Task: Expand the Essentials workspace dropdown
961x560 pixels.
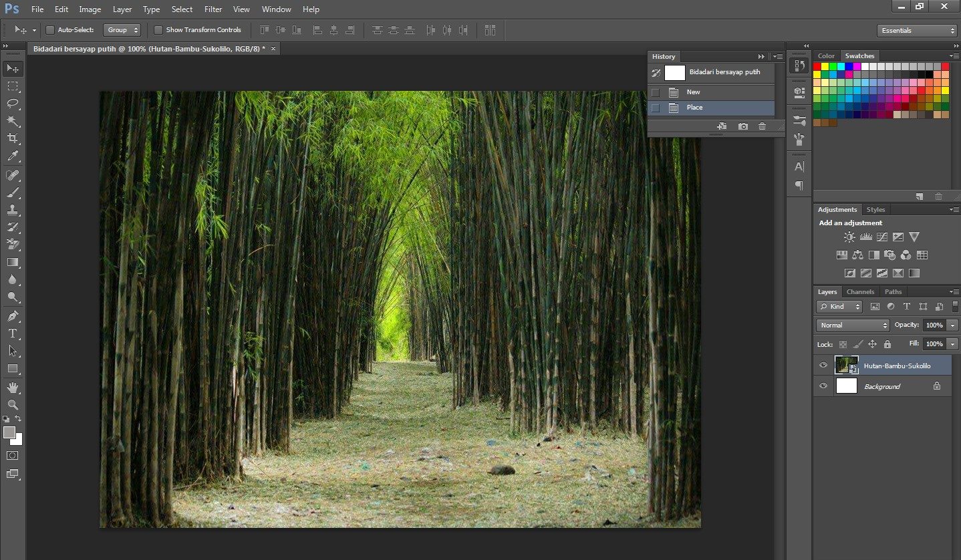Action: click(x=917, y=31)
